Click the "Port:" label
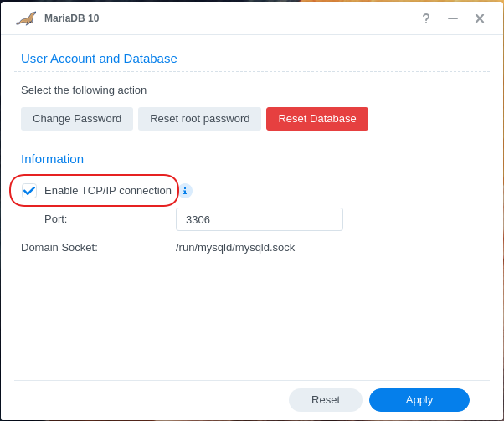The image size is (504, 421). pyautogui.click(x=56, y=219)
